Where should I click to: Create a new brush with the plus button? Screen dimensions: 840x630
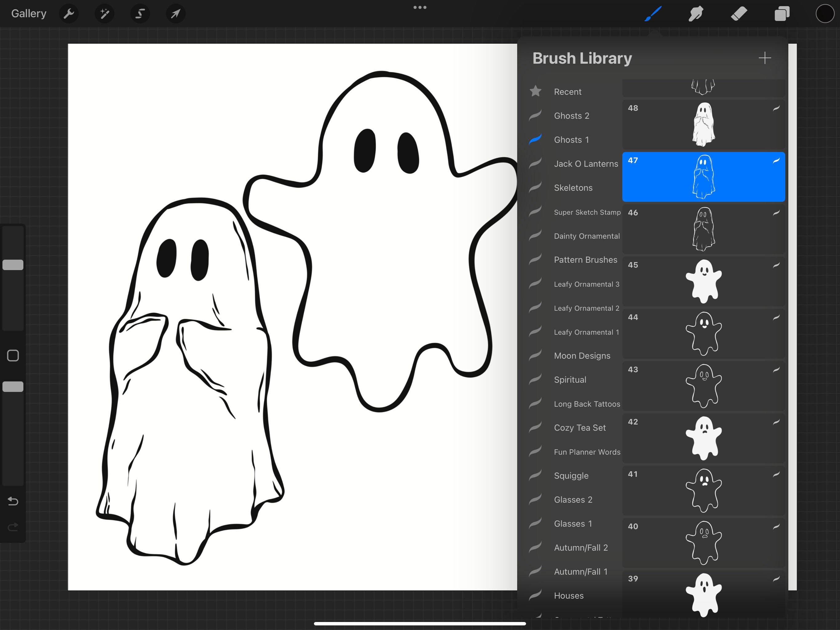coord(765,58)
